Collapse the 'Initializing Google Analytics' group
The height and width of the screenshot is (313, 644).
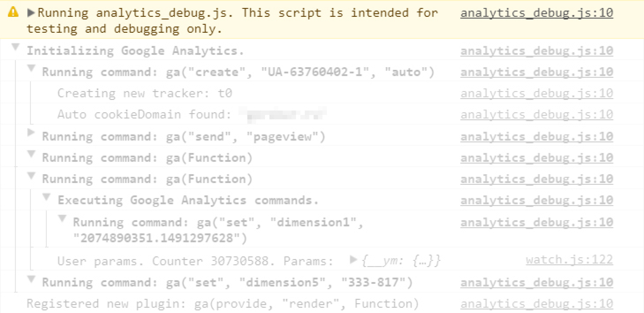[x=16, y=47]
